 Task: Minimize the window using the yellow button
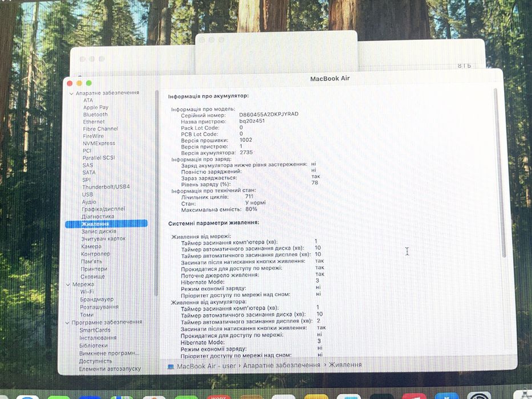pos(79,83)
